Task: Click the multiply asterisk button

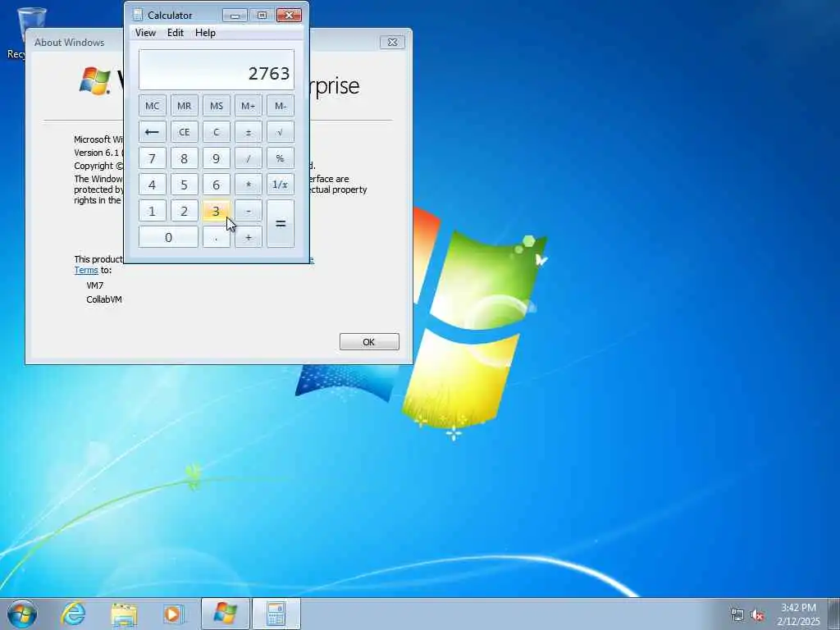Action: (x=248, y=185)
